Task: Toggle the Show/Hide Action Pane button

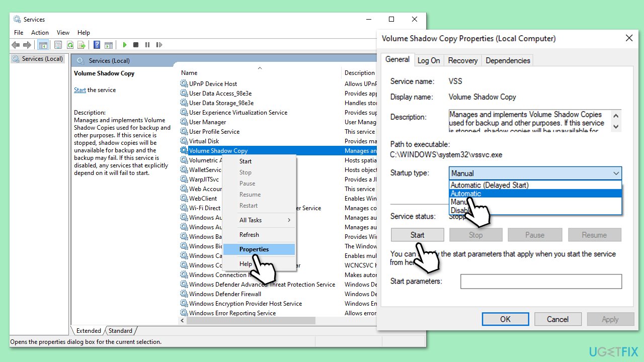Action: pyautogui.click(x=109, y=45)
